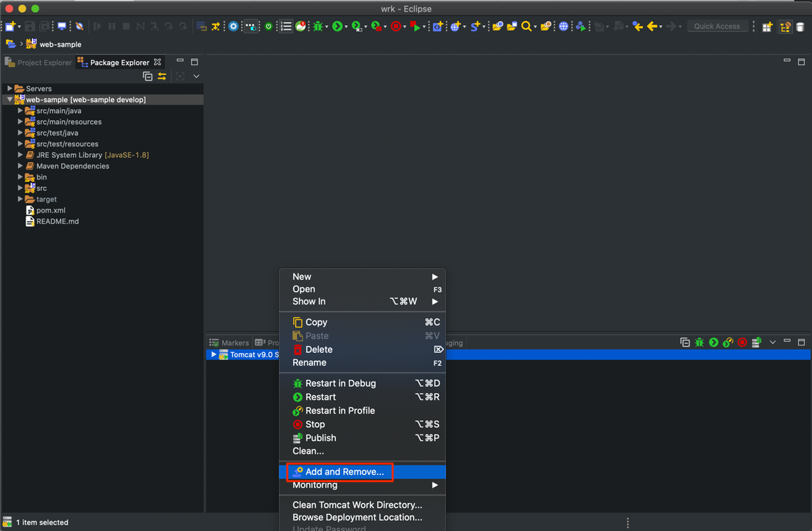Screen dimensions: 812x531
Task: Click the New wizard toolbar icon
Action: (10, 26)
